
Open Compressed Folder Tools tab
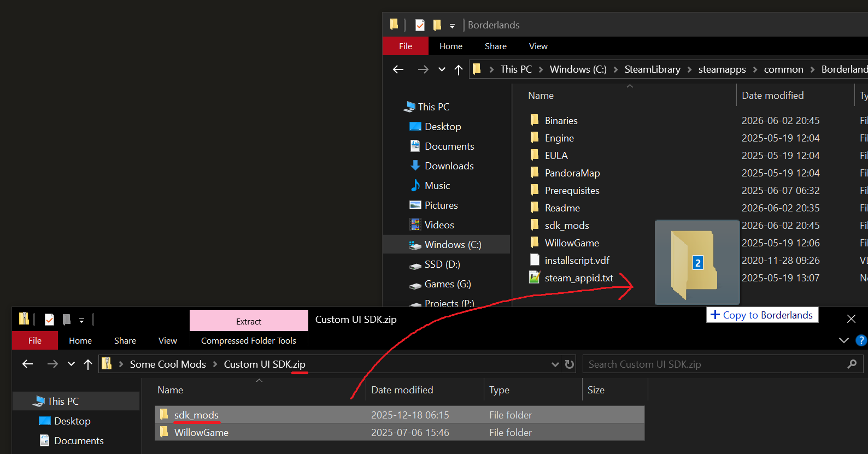pos(249,341)
